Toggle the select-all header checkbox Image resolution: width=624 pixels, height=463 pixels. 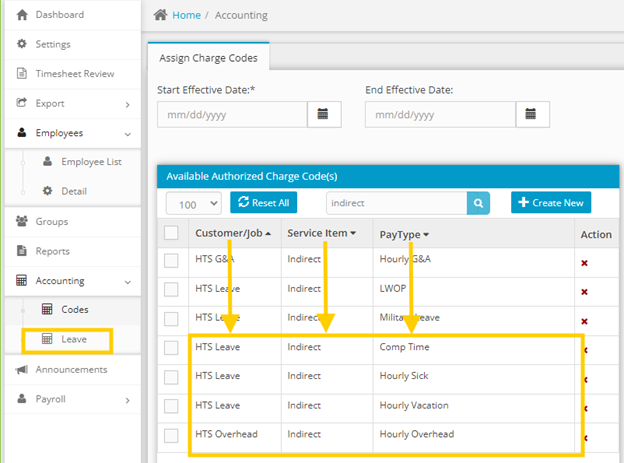click(171, 233)
